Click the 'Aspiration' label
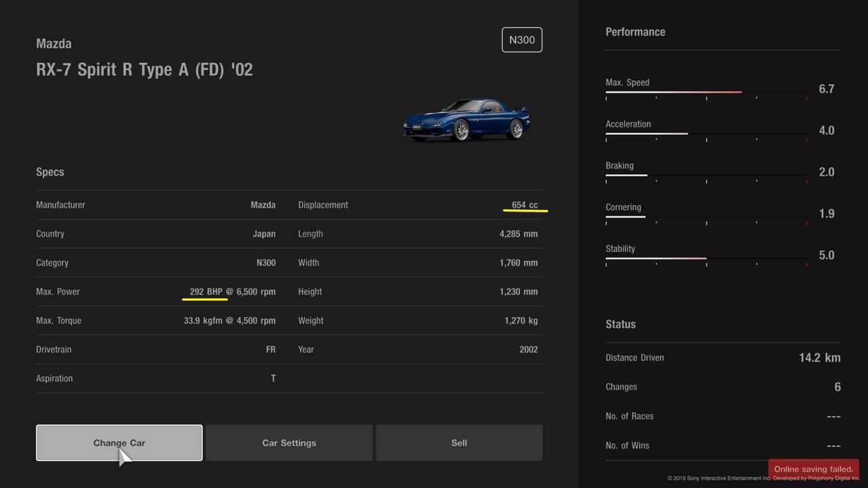 point(54,379)
